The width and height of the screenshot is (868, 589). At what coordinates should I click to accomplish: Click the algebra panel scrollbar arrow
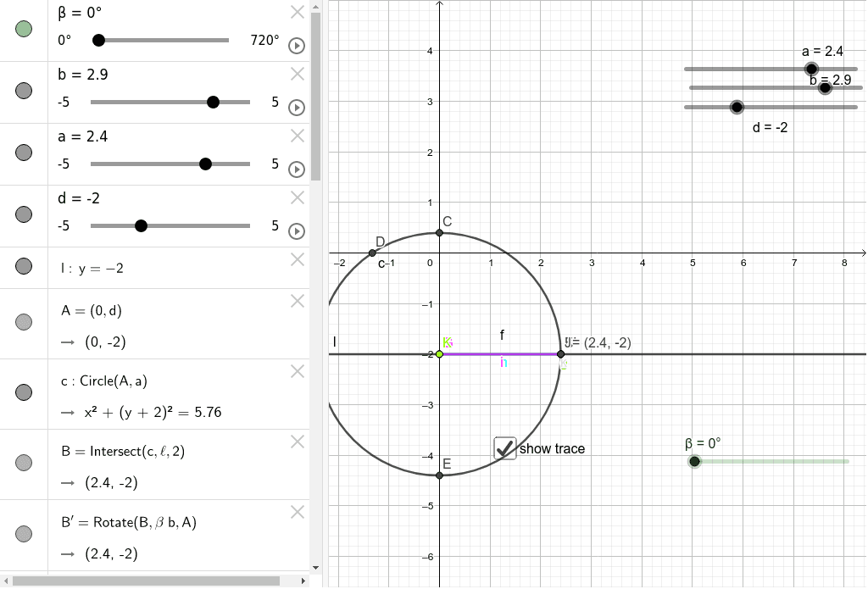305,582
